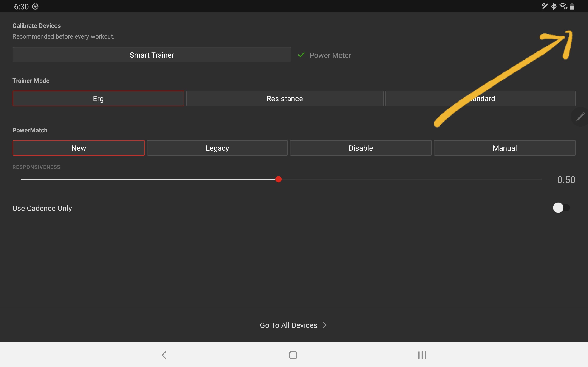Select Resistance trainer mode
Image resolution: width=588 pixels, height=367 pixels.
pos(285,99)
